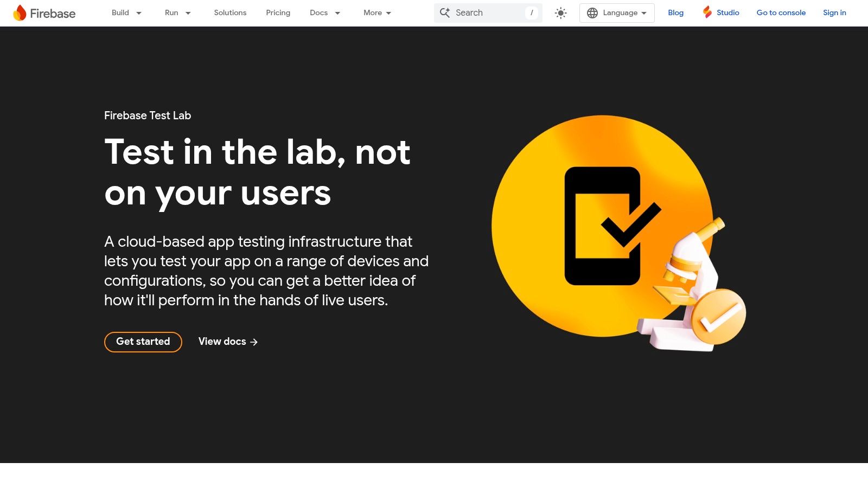Click the Firebase flame logo
868x488 pixels.
click(x=20, y=13)
